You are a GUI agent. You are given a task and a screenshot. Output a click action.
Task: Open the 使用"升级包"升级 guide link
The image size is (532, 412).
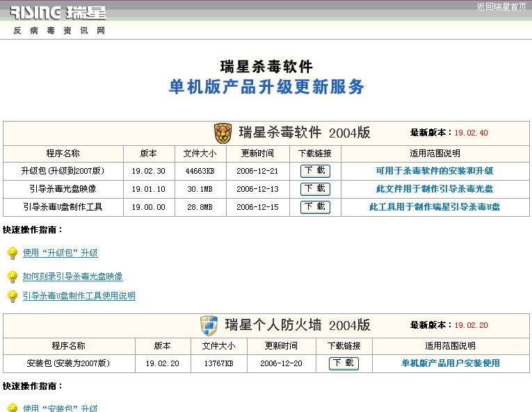point(61,253)
